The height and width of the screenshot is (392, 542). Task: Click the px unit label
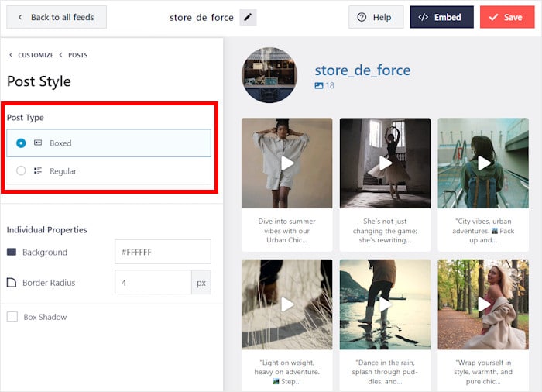point(201,283)
